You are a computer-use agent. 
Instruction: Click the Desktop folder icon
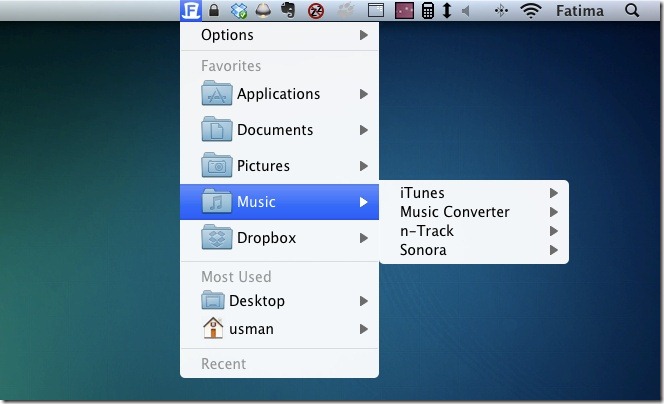pyautogui.click(x=213, y=300)
